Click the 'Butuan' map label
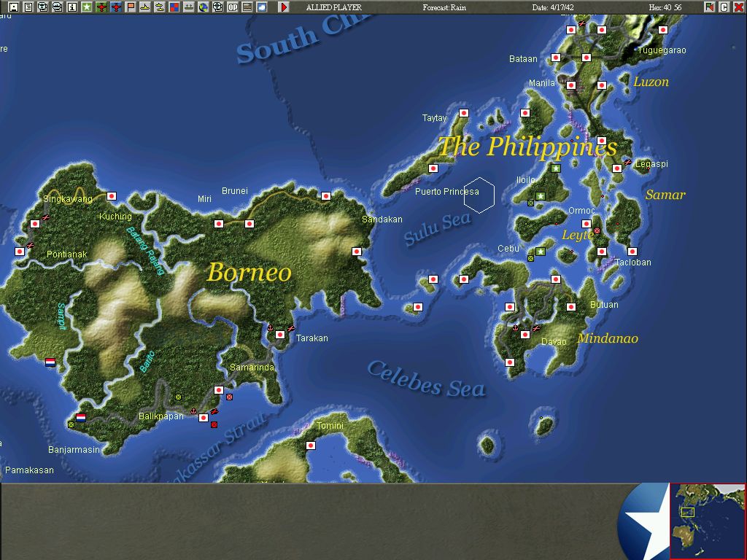Screen dimensions: 747x560 click(x=604, y=305)
